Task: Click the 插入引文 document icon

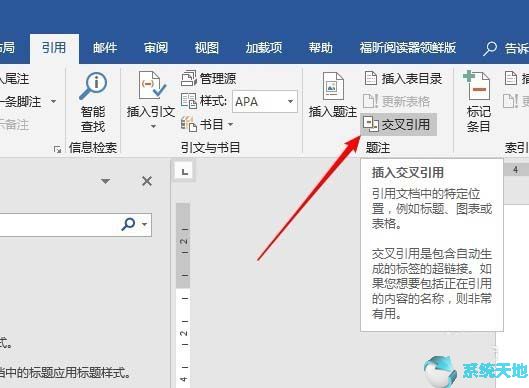Action: coord(151,85)
